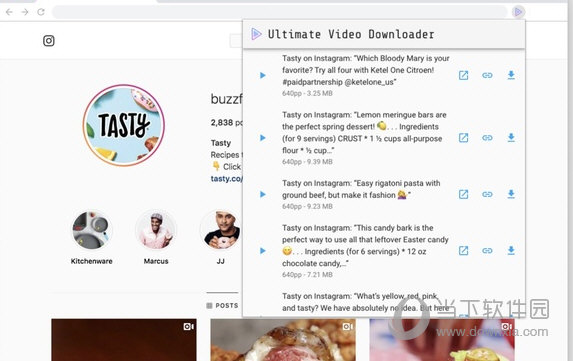573x361 pixels.
Task: Download the candy bark video
Action: 511,251
